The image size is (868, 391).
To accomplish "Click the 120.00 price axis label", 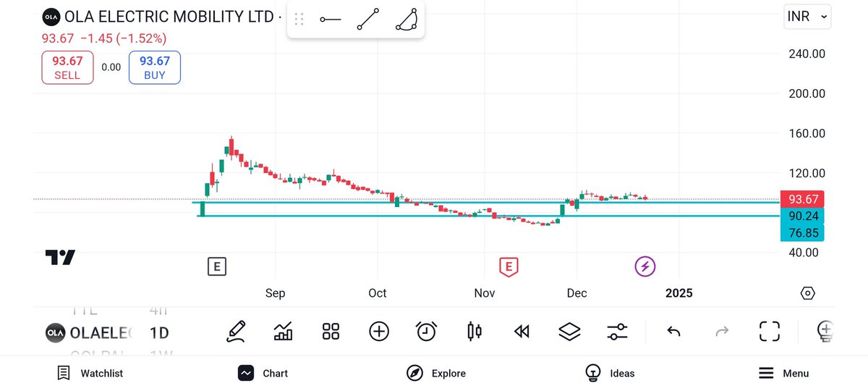I will point(807,173).
